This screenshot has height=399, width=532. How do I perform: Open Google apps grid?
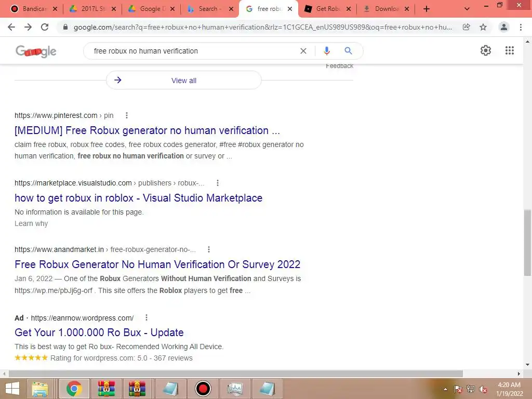click(510, 50)
